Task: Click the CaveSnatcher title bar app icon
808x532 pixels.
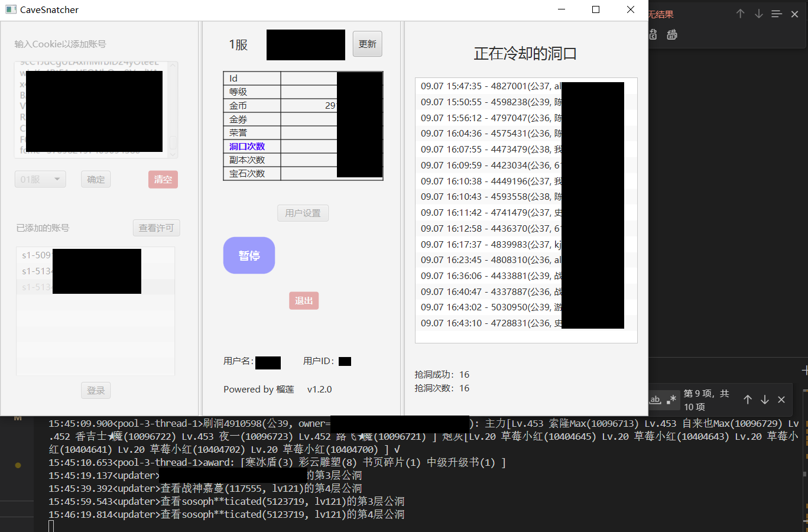Action: coord(11,9)
